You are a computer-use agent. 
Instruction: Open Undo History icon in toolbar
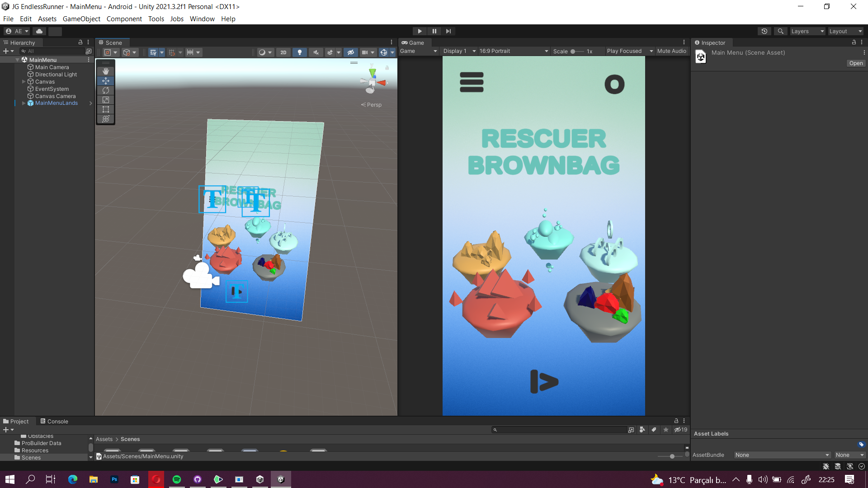(x=764, y=31)
